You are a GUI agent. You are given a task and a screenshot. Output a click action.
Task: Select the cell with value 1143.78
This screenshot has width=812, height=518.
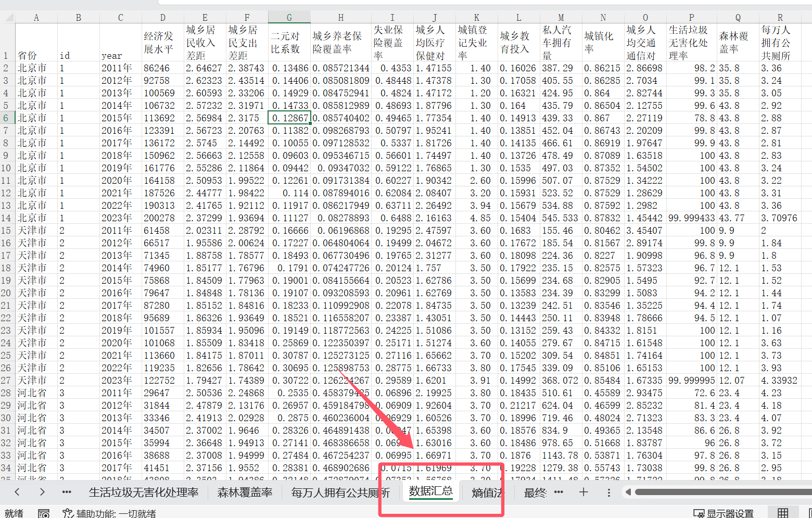561,455
